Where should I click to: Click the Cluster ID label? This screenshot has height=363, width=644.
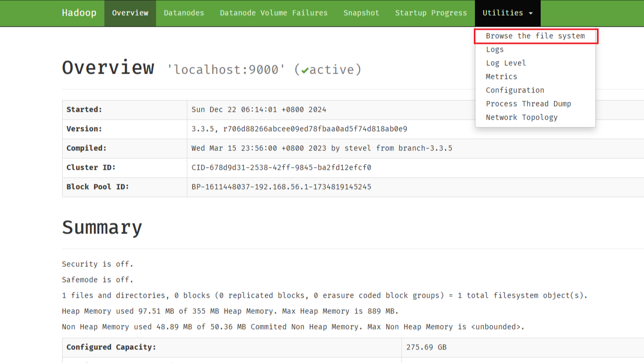(x=91, y=168)
